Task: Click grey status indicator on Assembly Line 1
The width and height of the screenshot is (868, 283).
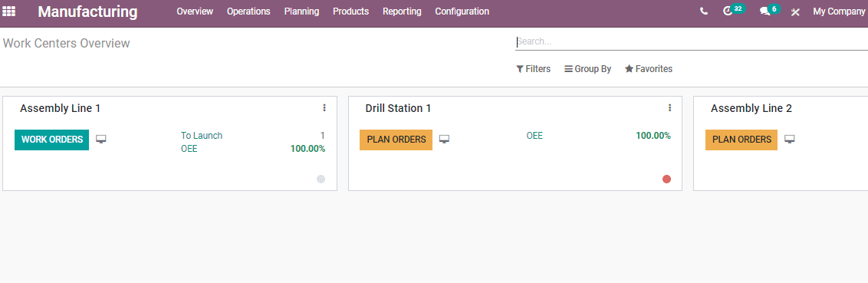Action: tap(321, 179)
